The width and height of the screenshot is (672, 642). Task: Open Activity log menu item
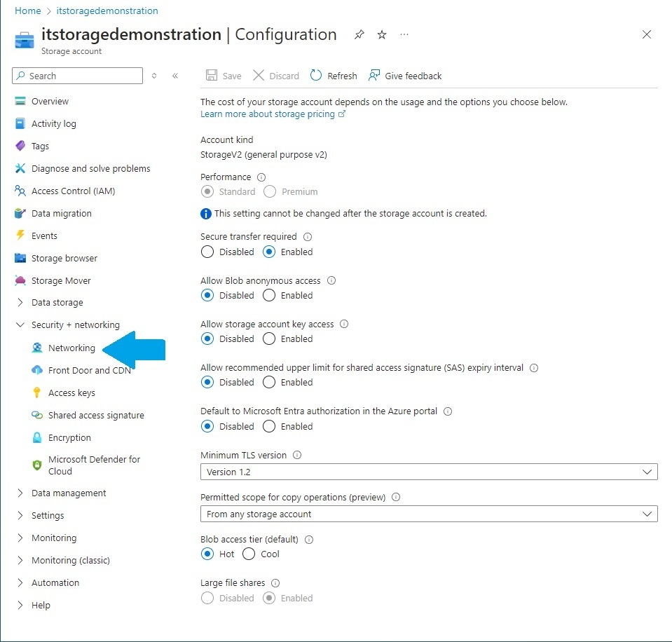tap(53, 123)
